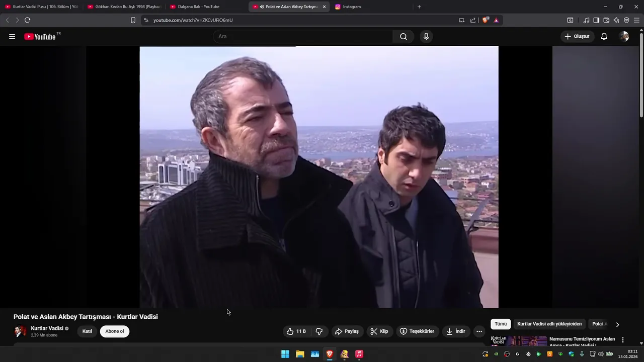Screen dimensions: 644x362
Task: Select the Tümü filter chip
Action: point(501,324)
